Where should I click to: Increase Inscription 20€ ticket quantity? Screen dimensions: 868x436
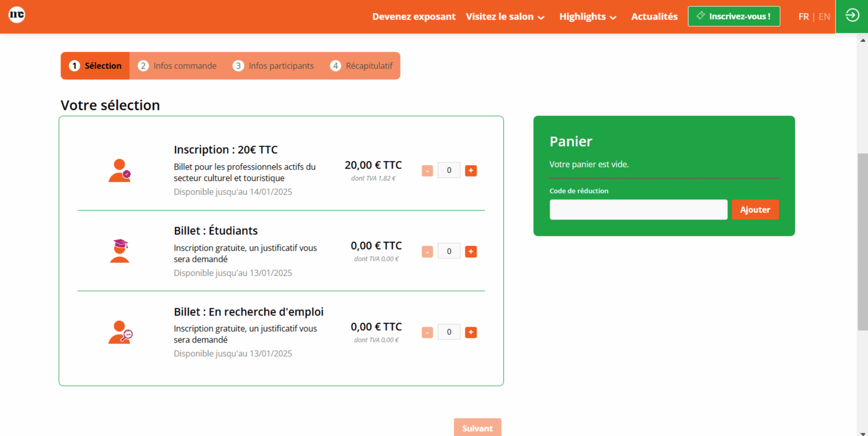[x=471, y=171]
